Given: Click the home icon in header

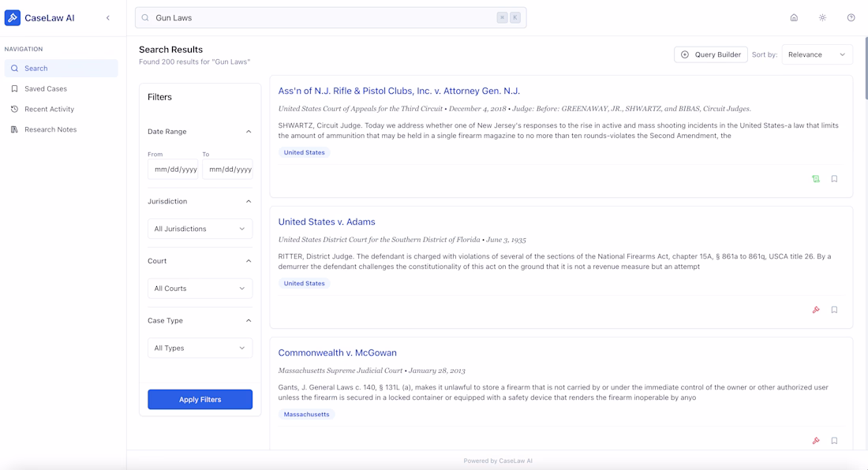Looking at the screenshot, I should 794,17.
